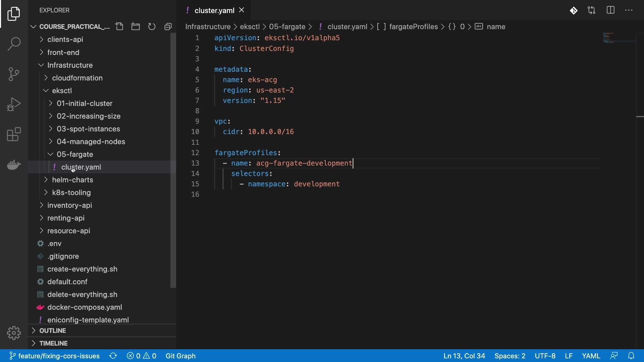Split the editor to the right

pyautogui.click(x=610, y=10)
